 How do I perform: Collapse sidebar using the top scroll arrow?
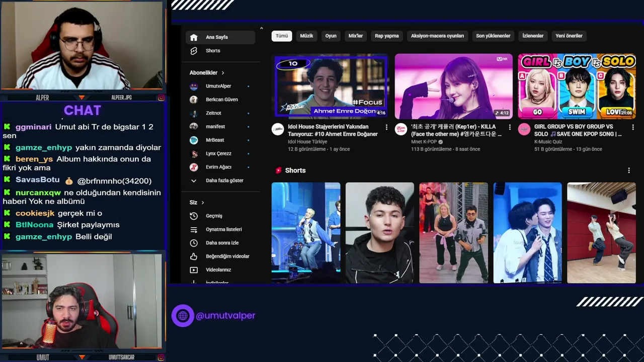coord(261,28)
